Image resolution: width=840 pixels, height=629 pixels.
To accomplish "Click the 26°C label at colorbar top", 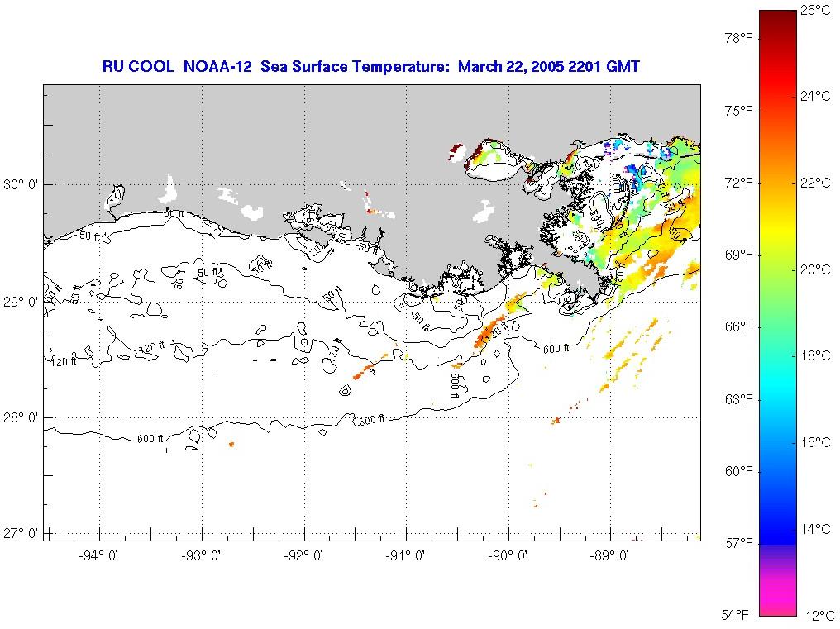I will tap(815, 10).
